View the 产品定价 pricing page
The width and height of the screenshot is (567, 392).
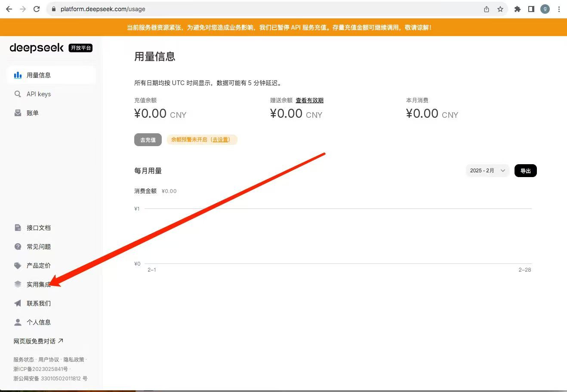(38, 265)
